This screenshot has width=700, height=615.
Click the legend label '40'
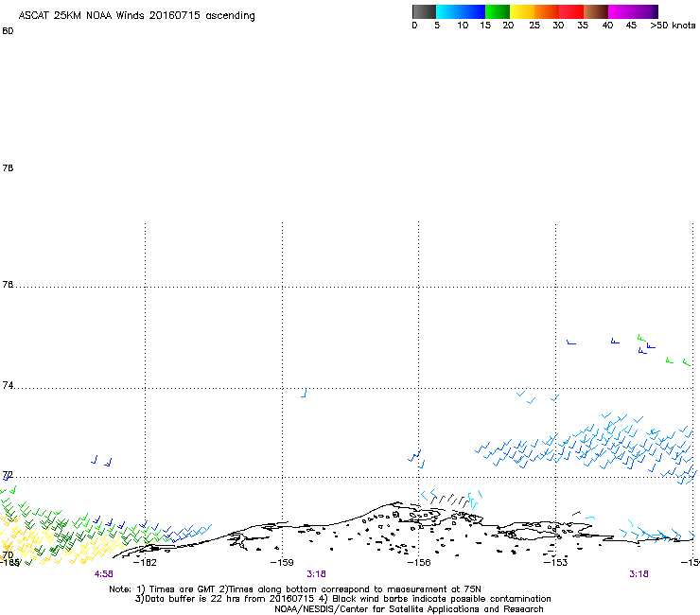(607, 26)
